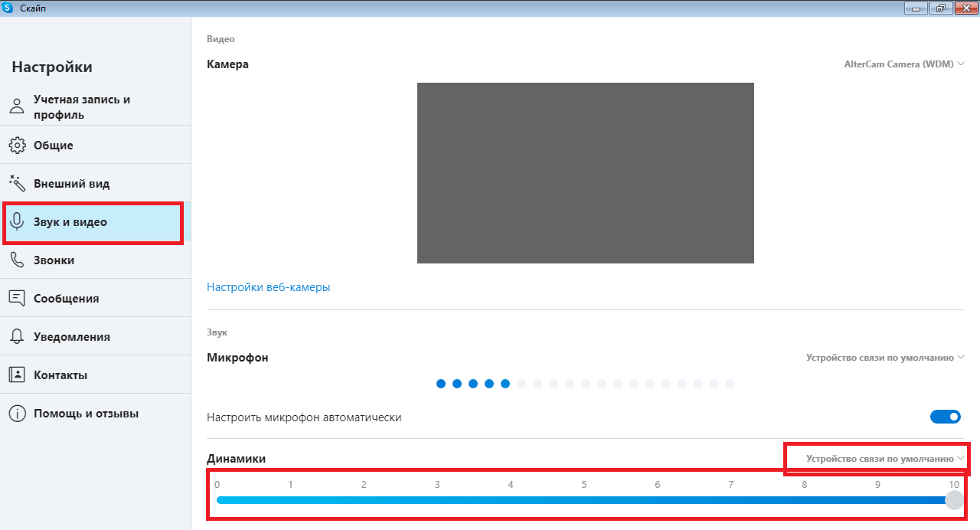Click the gear icon next to Общие
The image size is (980, 530).
17,145
